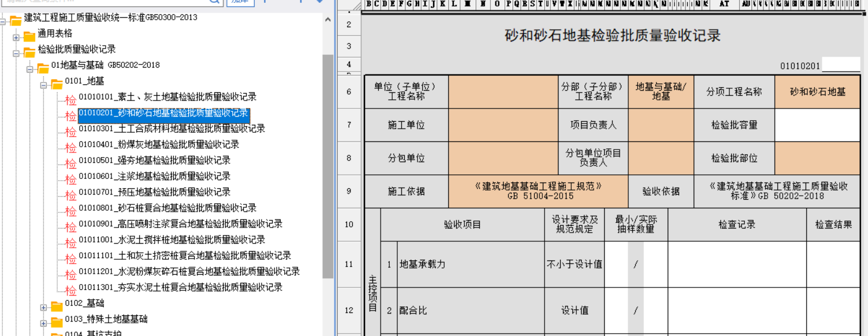Click the 施工单位 input cell
868x336 pixels.
pyautogui.click(x=503, y=125)
